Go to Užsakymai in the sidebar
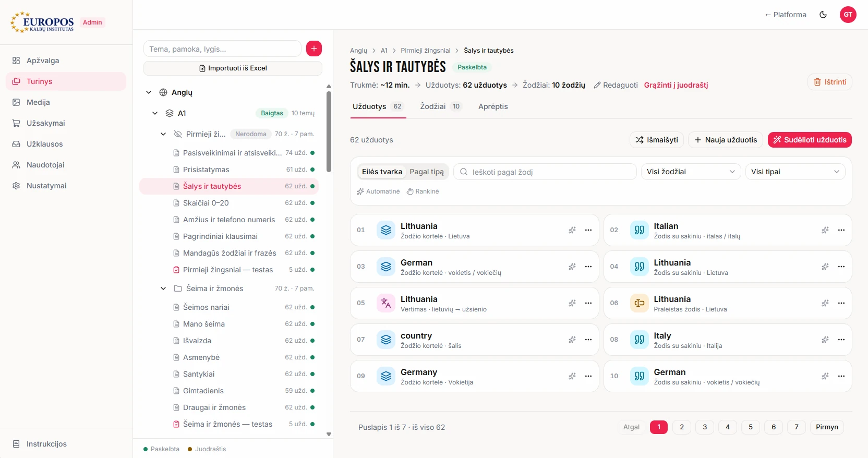 66,123
